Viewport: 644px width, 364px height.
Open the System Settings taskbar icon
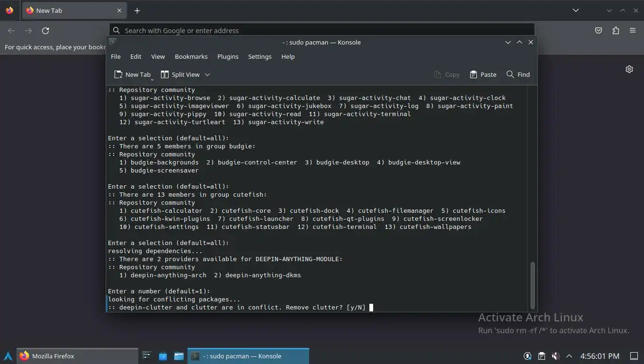(147, 356)
